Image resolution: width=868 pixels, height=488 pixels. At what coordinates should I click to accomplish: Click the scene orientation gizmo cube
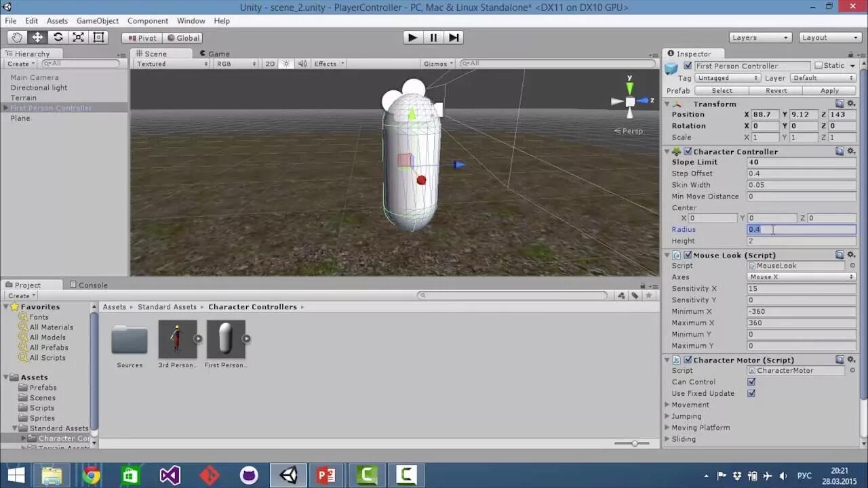pos(630,102)
